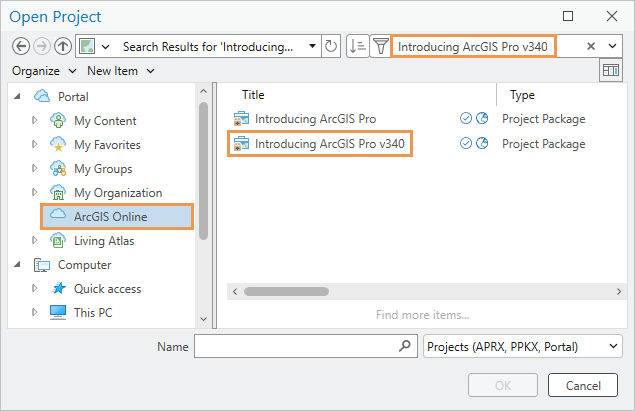The width and height of the screenshot is (635, 411).
Task: Open the project type filter dropdown
Action: [522, 346]
